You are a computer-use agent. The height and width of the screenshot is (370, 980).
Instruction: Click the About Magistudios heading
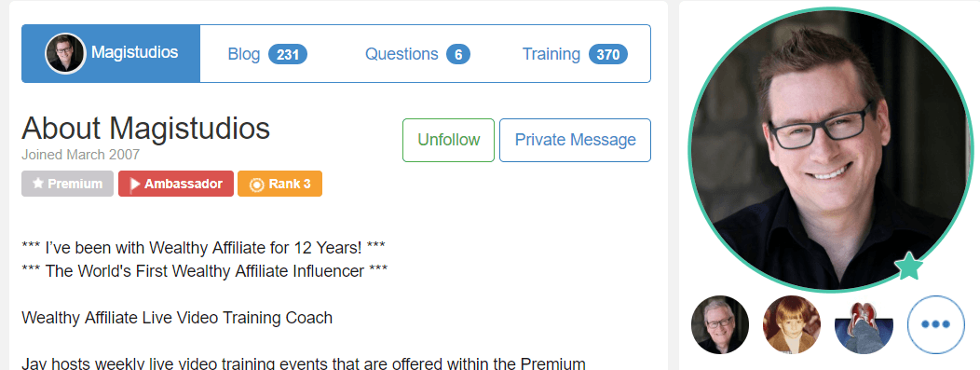pyautogui.click(x=145, y=128)
